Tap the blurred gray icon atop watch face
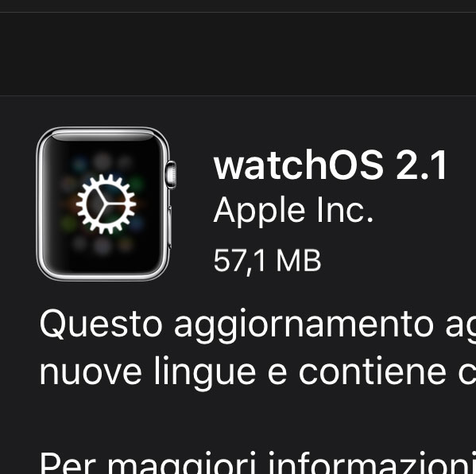This screenshot has width=476, height=474. 102,161
